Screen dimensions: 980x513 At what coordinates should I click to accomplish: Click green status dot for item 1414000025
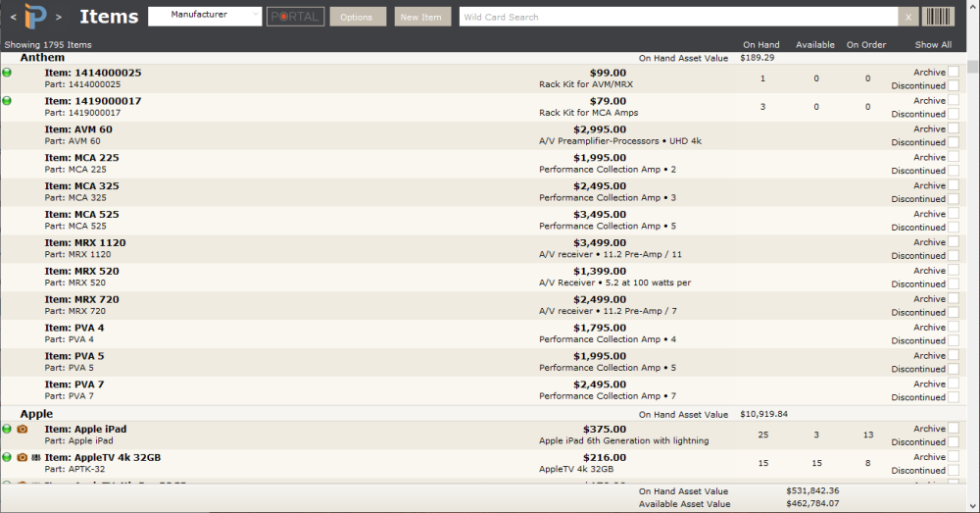[7, 73]
